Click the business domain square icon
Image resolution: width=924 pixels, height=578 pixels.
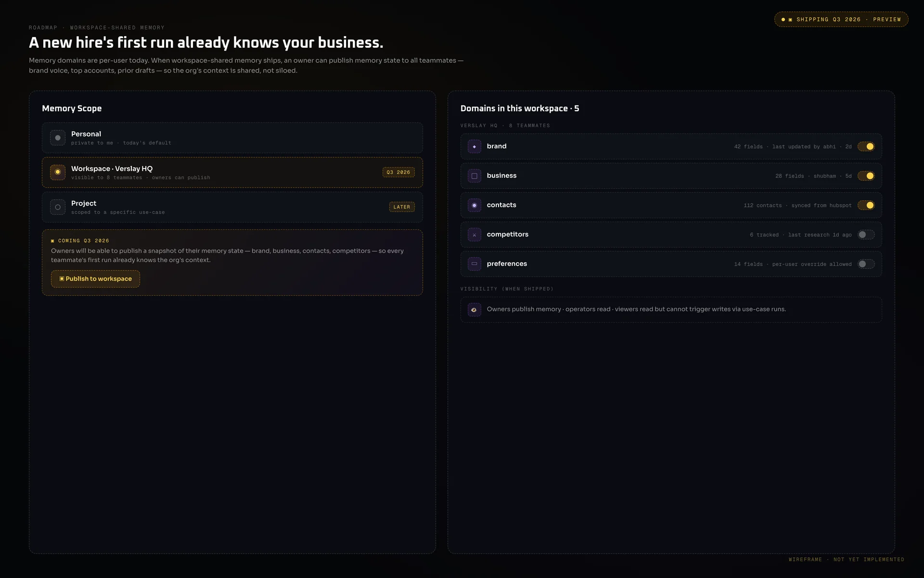(x=475, y=176)
